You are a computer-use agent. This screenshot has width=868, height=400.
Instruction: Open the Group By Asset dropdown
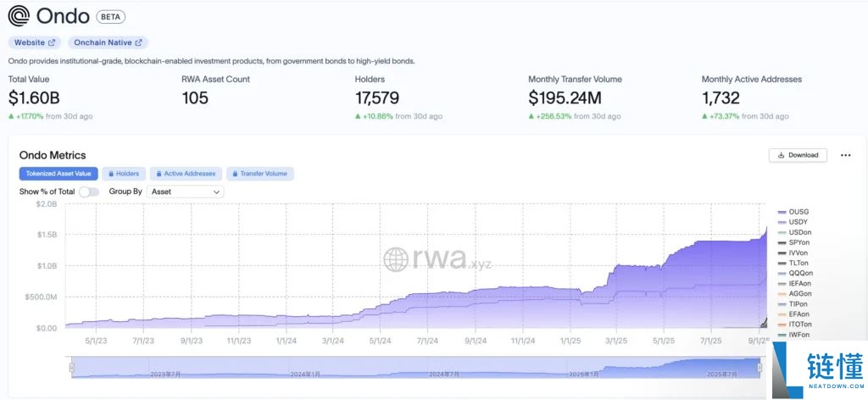click(185, 192)
